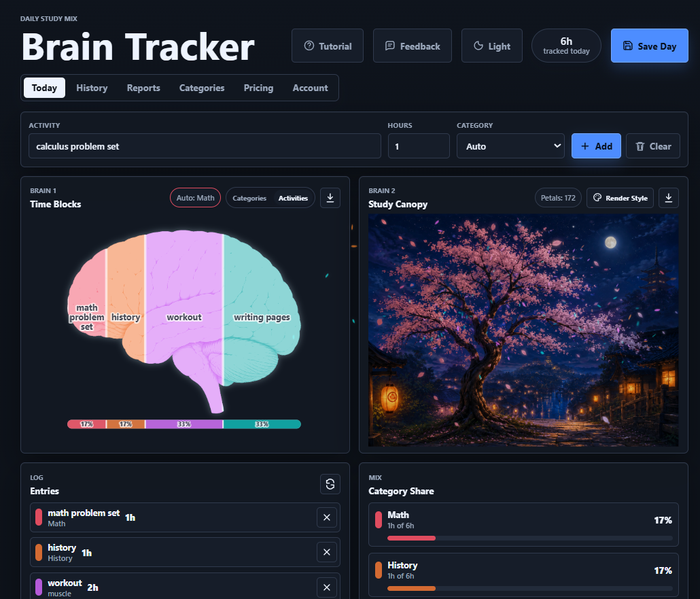Click the 'math problem set' entry name
700x599 pixels.
point(84,513)
